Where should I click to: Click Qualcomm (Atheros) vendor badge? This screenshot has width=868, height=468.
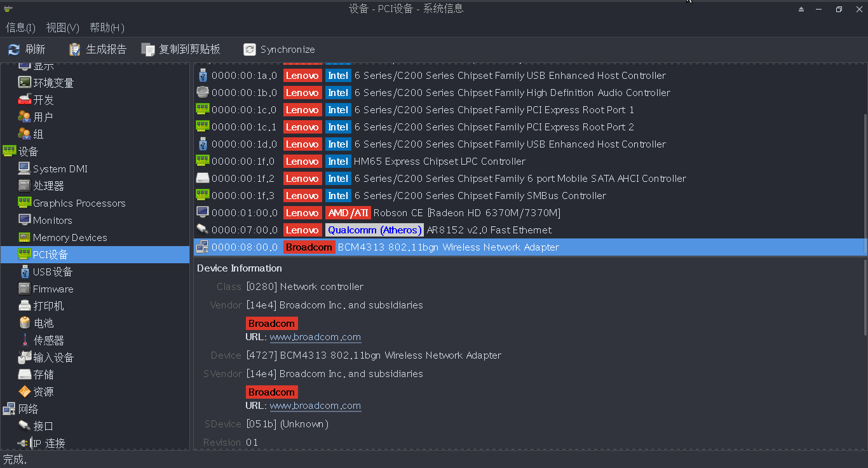374,230
